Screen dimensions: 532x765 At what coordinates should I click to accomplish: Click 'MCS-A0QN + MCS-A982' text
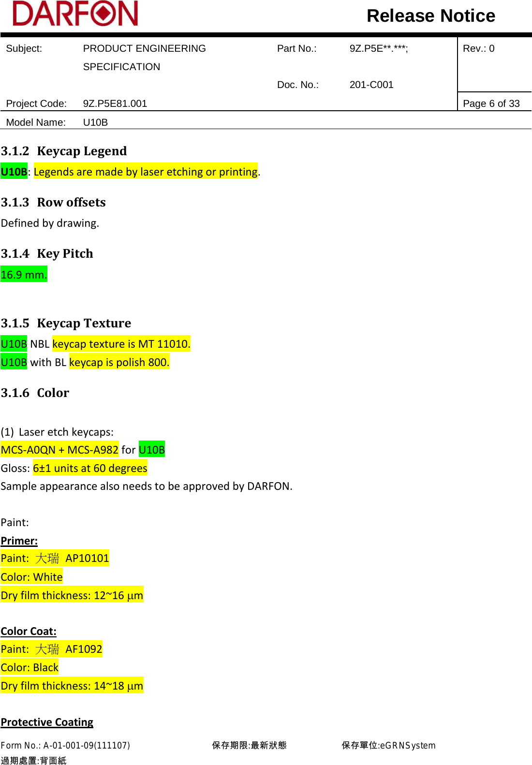[x=59, y=450]
